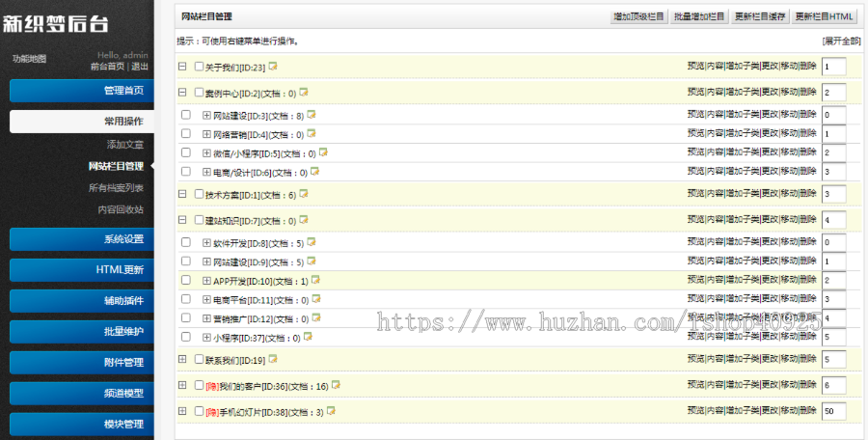Click the 更新栏目缓存 button
The width and height of the screenshot is (868, 440).
tap(760, 16)
